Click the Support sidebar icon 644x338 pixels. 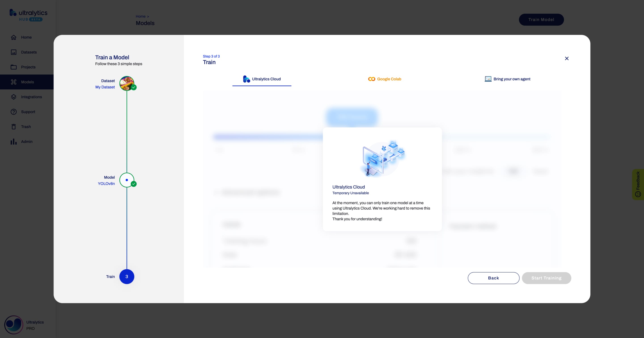14,112
